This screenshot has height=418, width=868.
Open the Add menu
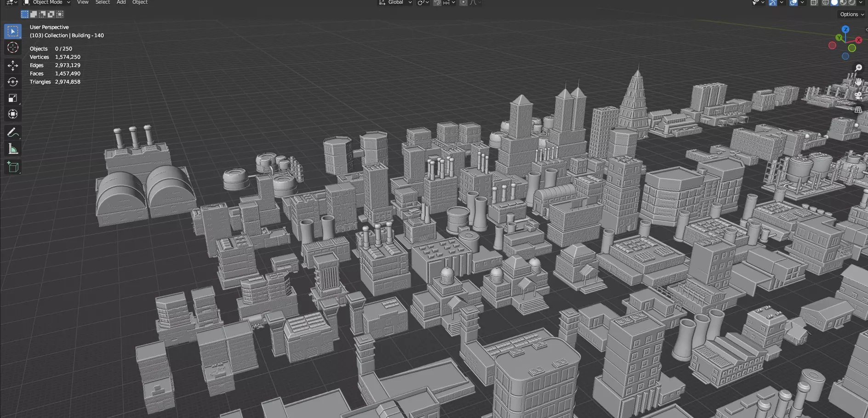121,2
